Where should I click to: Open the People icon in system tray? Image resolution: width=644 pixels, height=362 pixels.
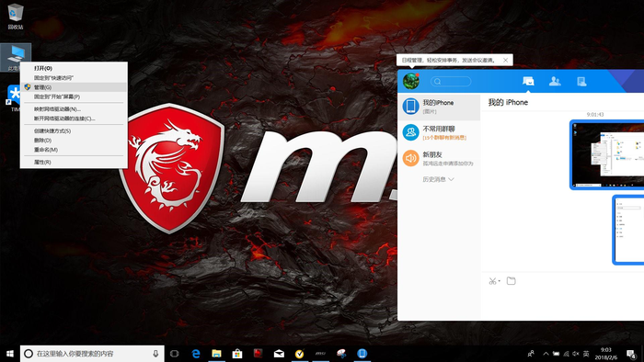click(531, 354)
